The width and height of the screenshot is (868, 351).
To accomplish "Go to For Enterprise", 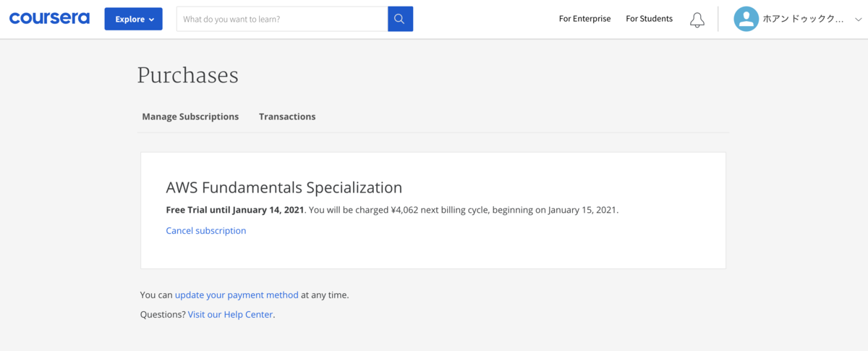I will (584, 19).
